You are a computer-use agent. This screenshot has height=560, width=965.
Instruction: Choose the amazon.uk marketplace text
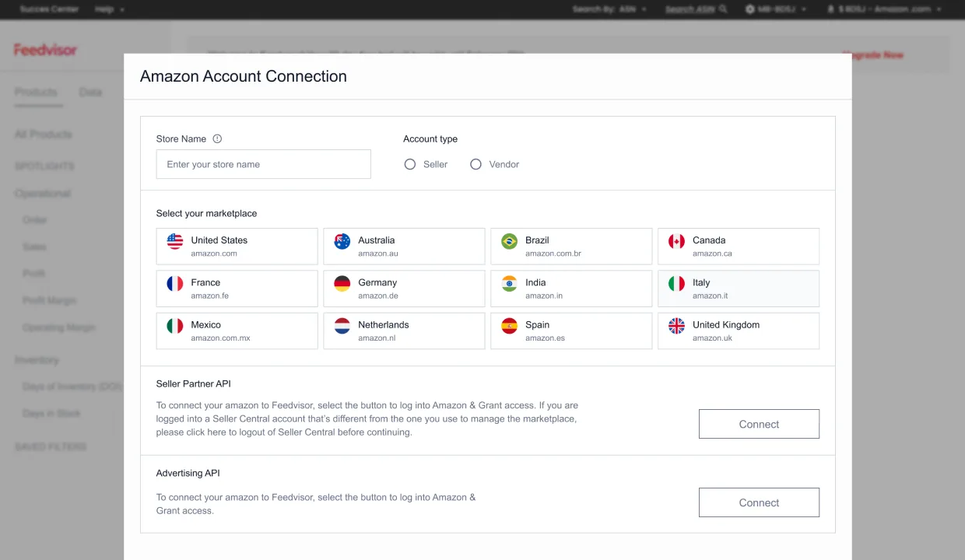pos(712,338)
